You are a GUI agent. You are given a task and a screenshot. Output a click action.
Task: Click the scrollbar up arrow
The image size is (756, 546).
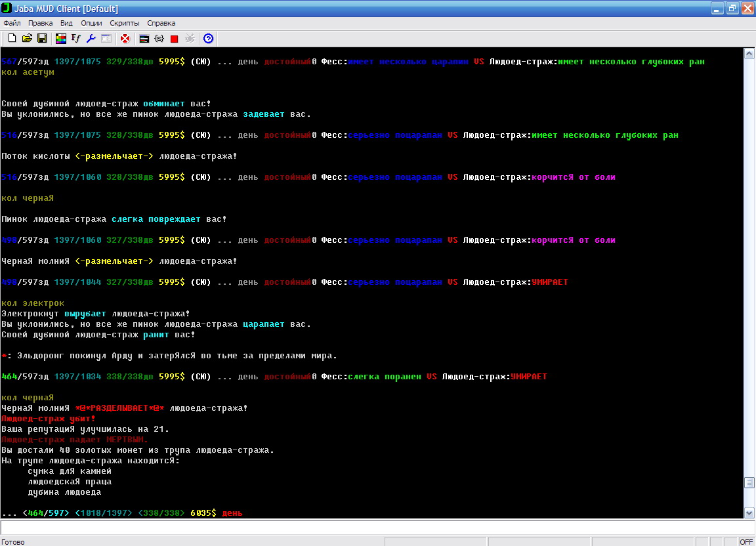(749, 54)
